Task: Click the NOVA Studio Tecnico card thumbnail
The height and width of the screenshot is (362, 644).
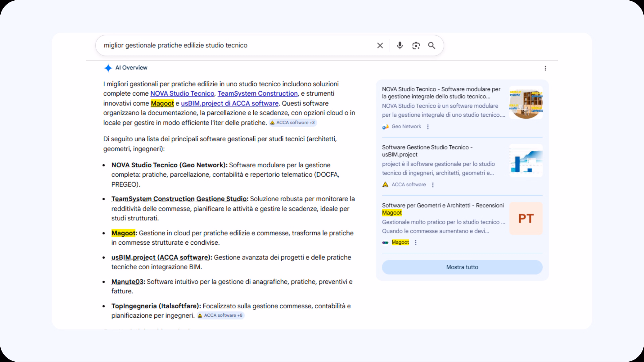Action: pos(526,102)
